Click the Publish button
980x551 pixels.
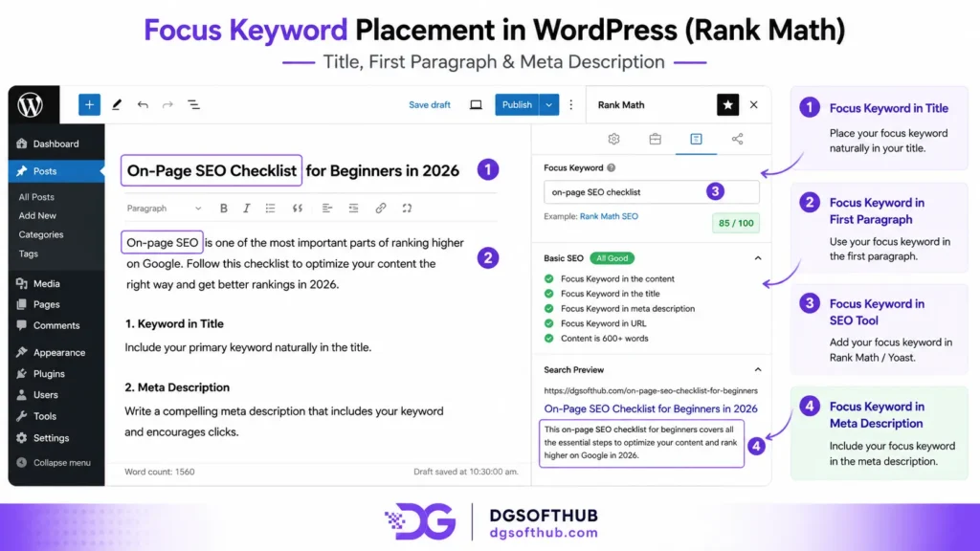(517, 105)
